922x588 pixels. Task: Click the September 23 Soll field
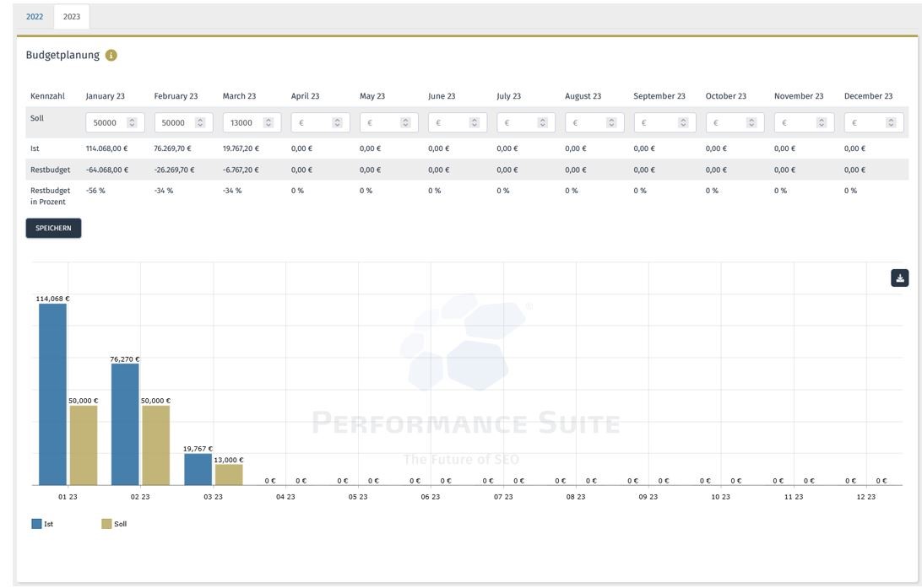pyautogui.click(x=659, y=123)
